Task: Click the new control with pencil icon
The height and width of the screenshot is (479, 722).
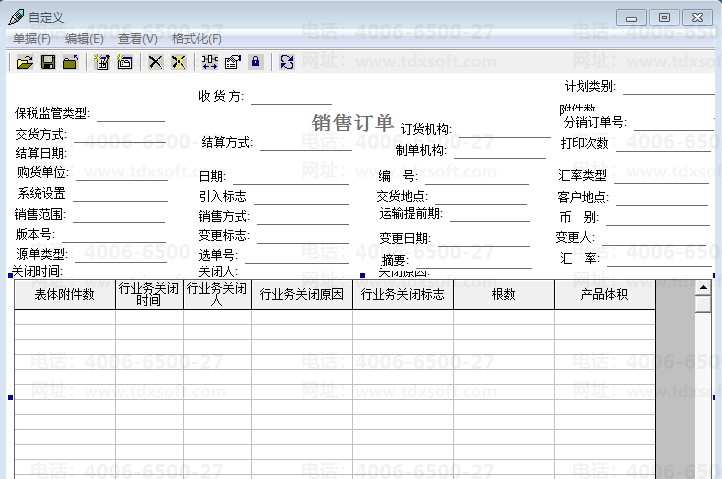Action: pos(101,62)
